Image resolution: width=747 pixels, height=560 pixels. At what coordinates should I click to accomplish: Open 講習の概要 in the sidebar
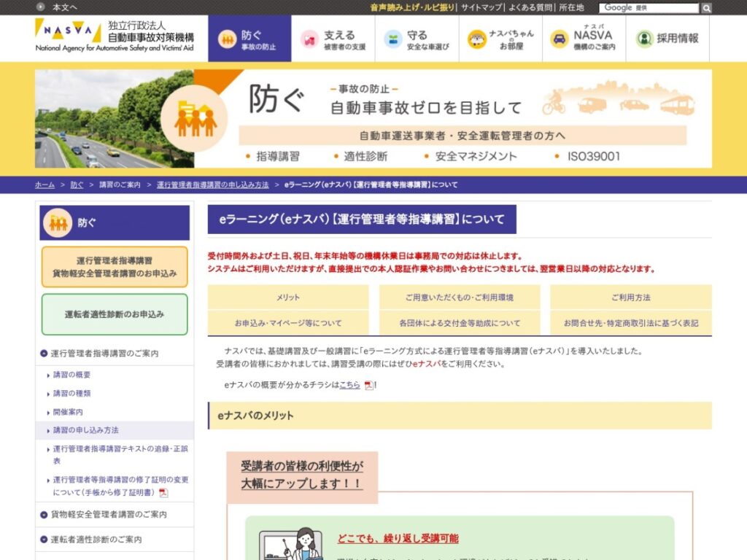point(71,375)
